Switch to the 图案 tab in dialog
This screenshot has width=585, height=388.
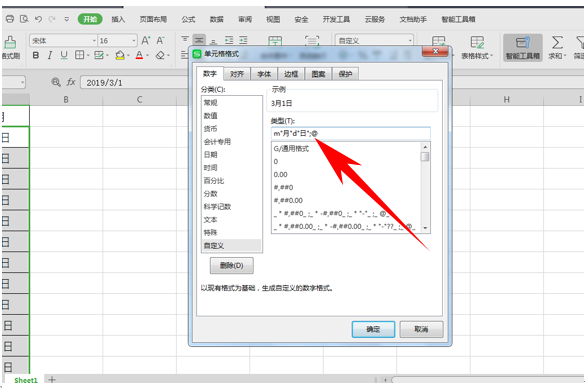[x=318, y=74]
